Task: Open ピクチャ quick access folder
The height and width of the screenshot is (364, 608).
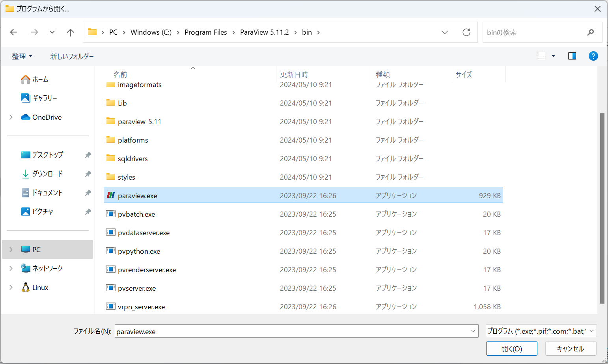Action: click(43, 212)
